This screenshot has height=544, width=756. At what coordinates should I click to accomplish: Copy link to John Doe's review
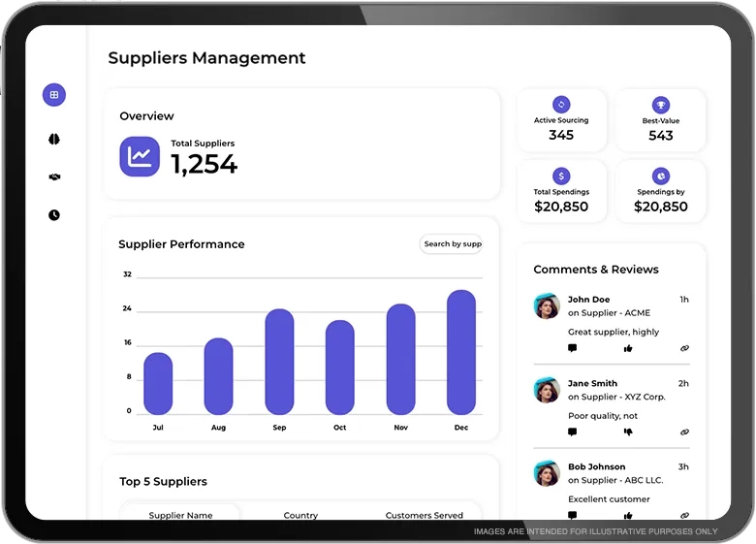pyautogui.click(x=684, y=348)
